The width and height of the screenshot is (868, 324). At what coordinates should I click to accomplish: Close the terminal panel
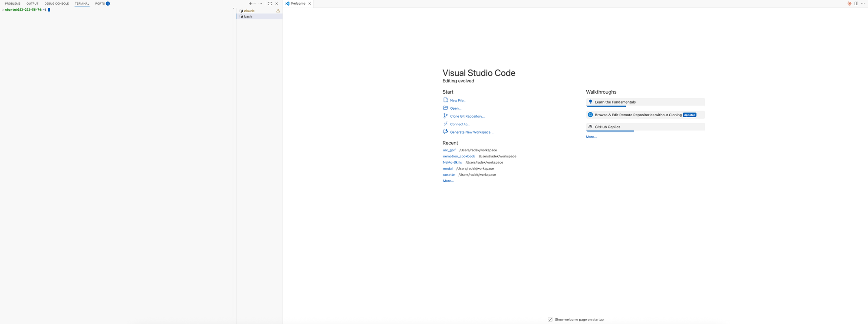276,3
